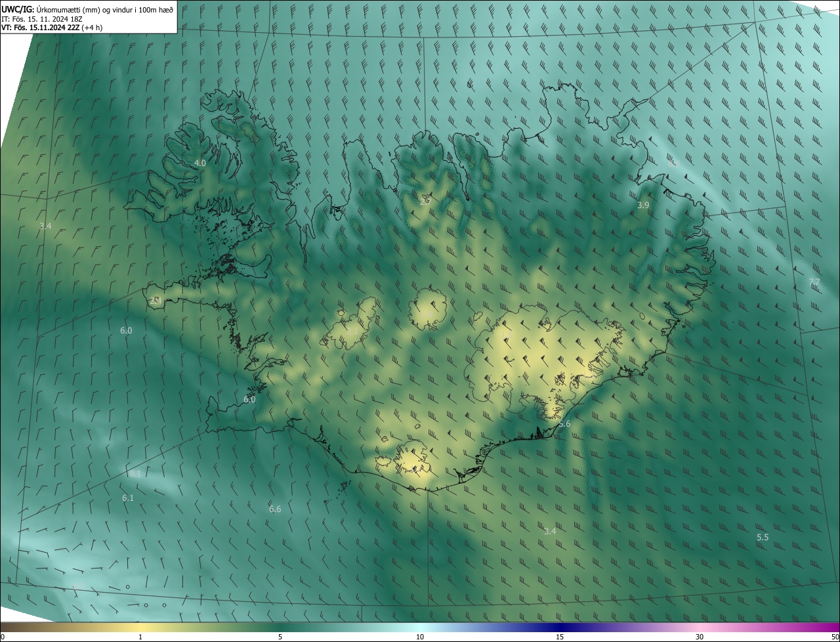The width and height of the screenshot is (840, 642).
Task: Click the 1 mm tick on colour scale
Action: tap(140, 637)
